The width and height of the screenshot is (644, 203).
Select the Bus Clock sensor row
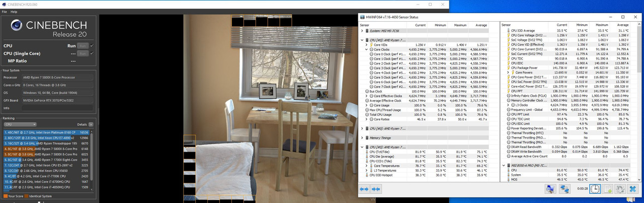tap(427, 91)
